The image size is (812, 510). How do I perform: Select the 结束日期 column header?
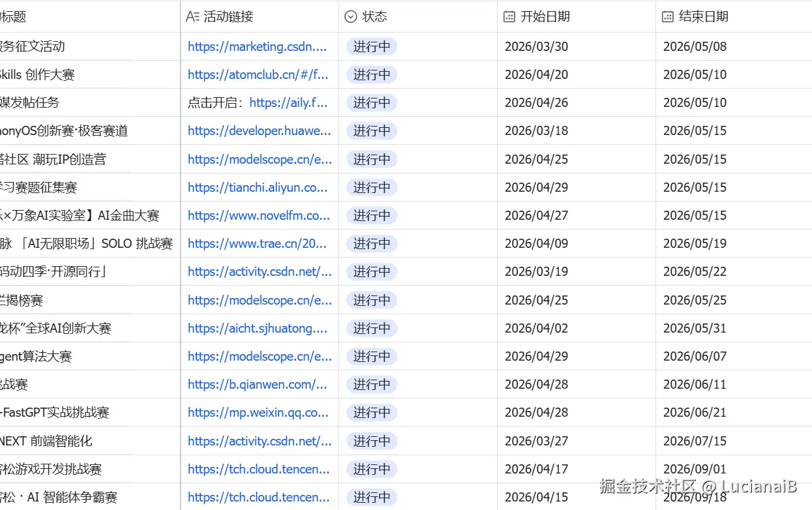[734, 16]
